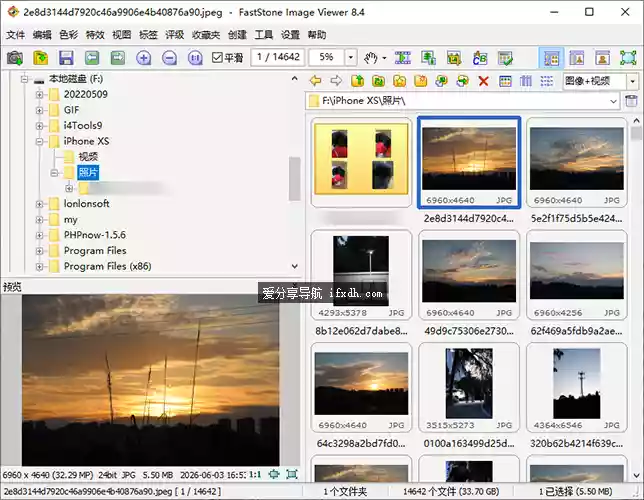Click folder tree scroll up arrow

(x=294, y=78)
